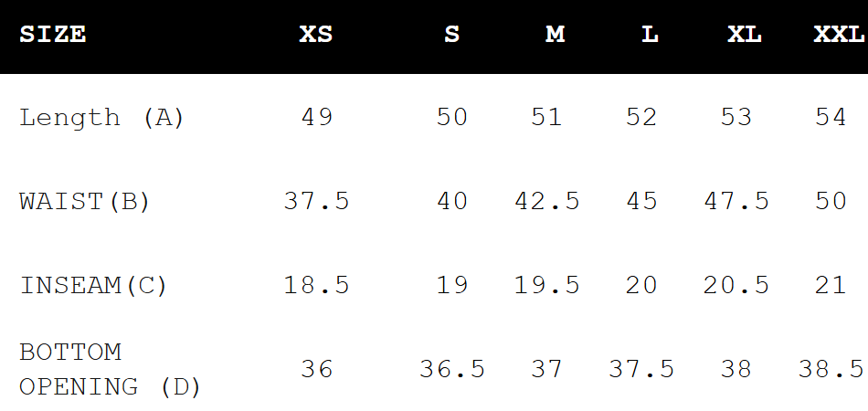Select the Length (A) row label
This screenshot has width=868, height=411.
(x=101, y=118)
